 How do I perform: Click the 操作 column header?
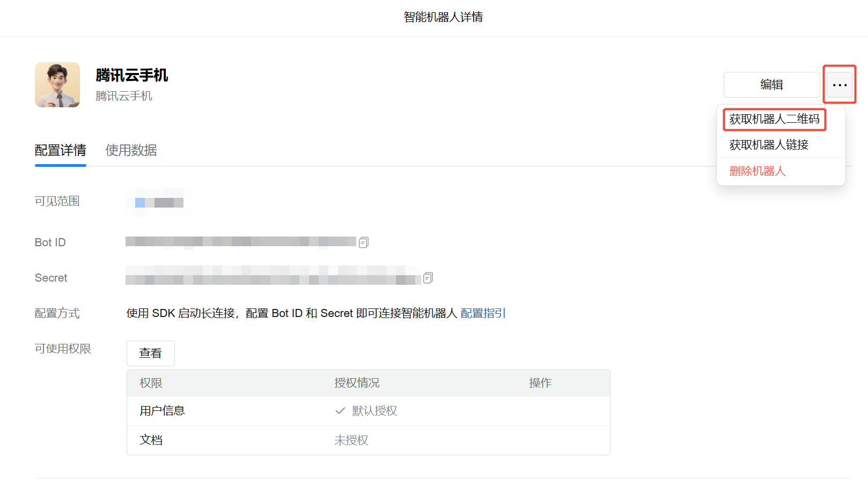point(540,383)
